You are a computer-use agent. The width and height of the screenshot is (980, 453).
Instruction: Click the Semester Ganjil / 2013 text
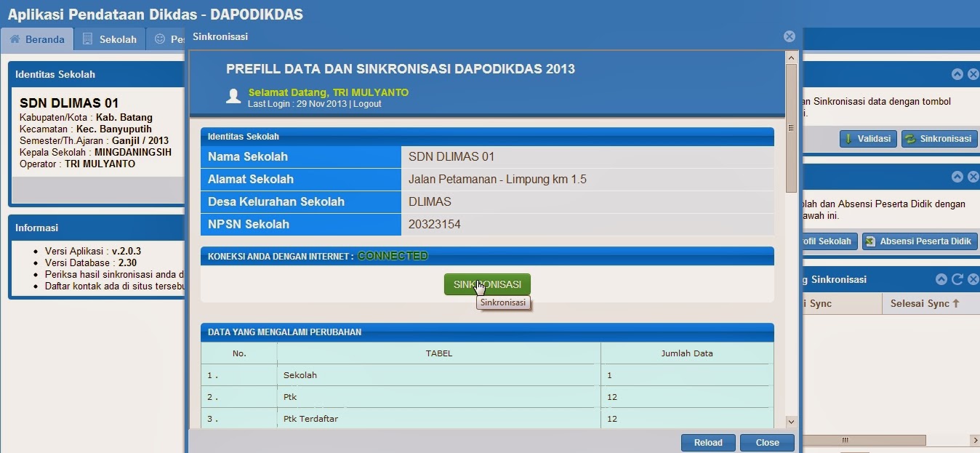(94, 141)
